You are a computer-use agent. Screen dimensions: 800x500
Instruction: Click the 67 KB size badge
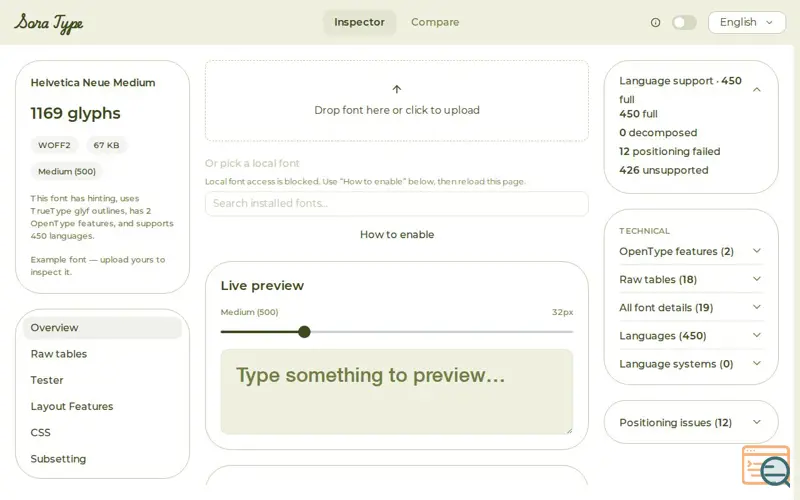(x=106, y=145)
